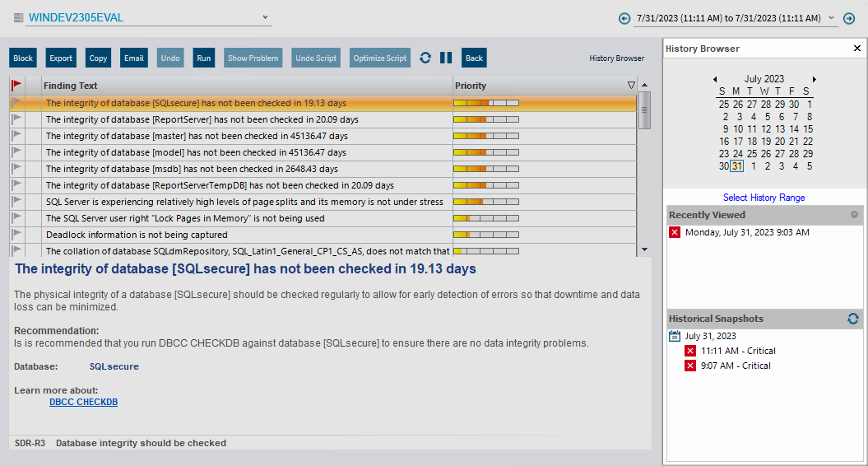Pause analysis with the pause icon
868x466 pixels.
pos(446,58)
